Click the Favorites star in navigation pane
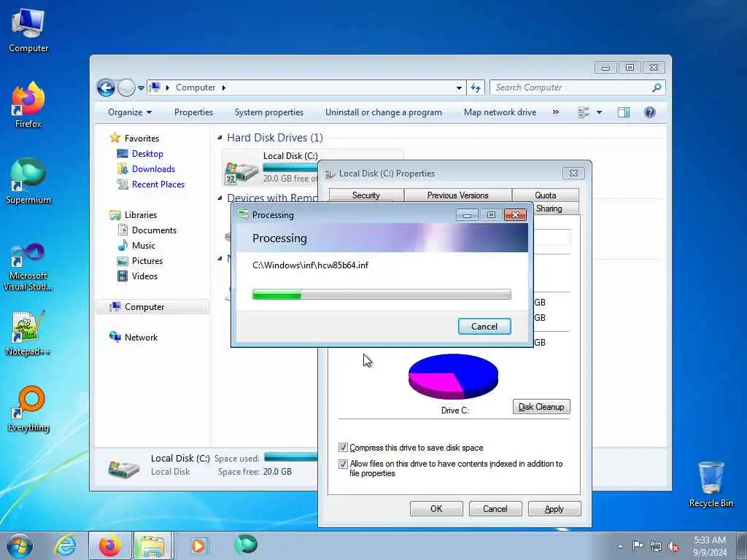The width and height of the screenshot is (747, 560). click(115, 138)
